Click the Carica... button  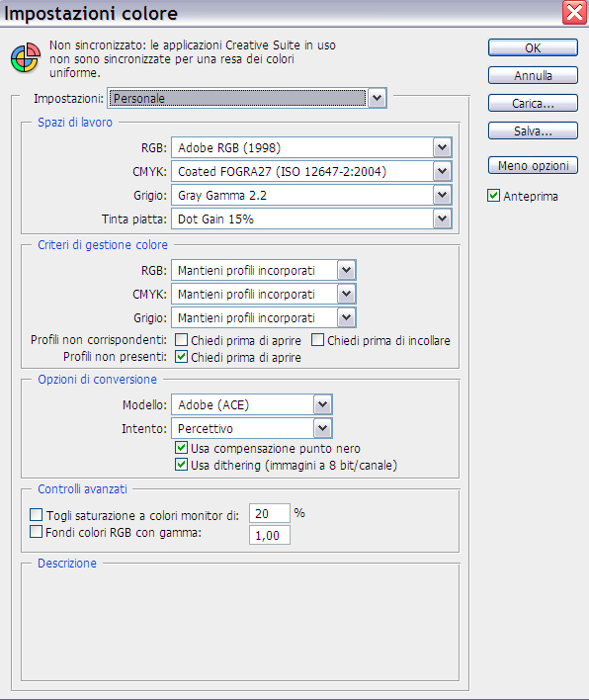pyautogui.click(x=533, y=103)
